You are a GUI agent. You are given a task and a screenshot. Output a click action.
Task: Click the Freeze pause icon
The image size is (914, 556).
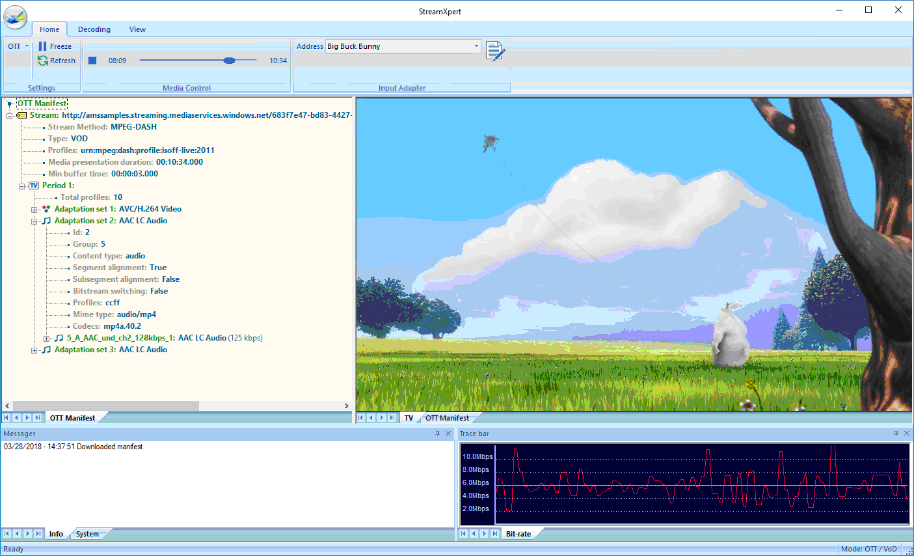point(42,46)
